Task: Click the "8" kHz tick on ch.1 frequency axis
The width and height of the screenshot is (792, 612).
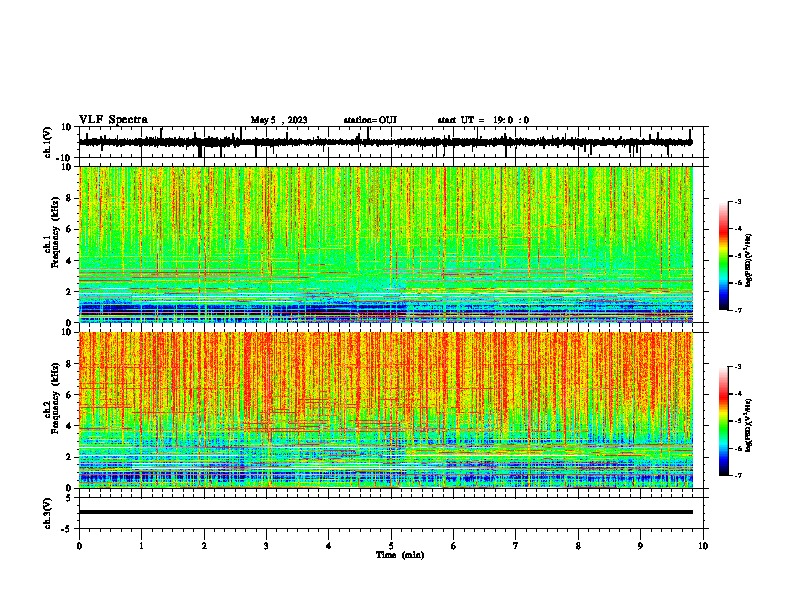Action: 69,198
